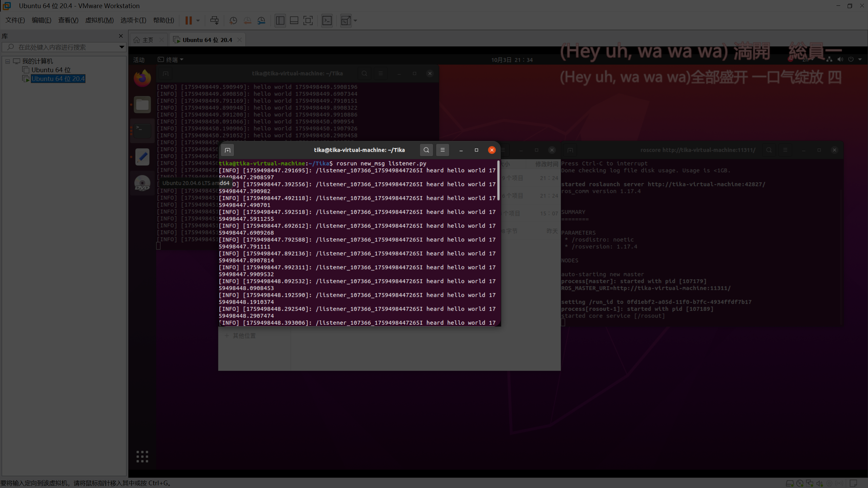The height and width of the screenshot is (488, 868).
Task: Open the 虚拟机(M) menu
Action: tap(99, 20)
